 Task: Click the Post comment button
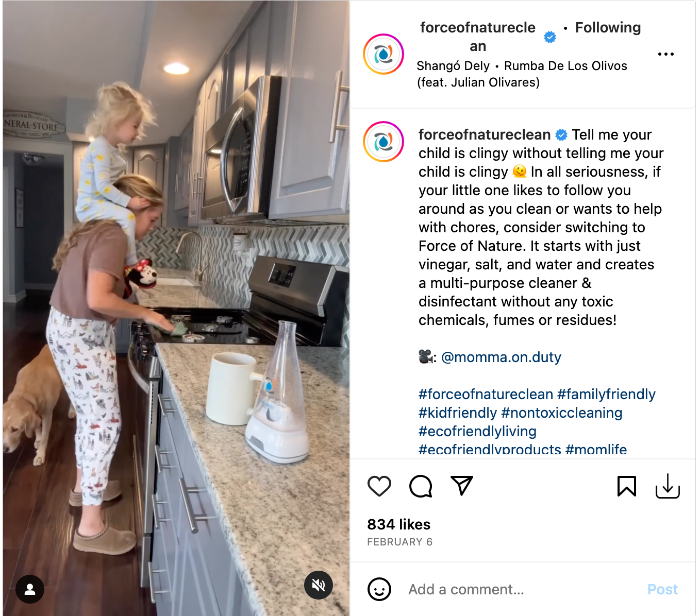tap(662, 589)
